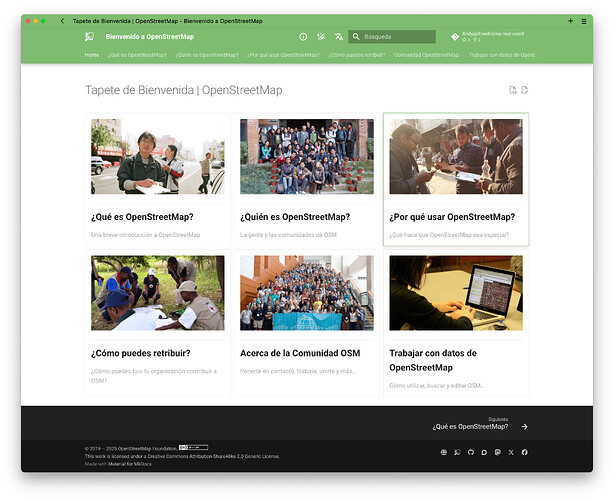Open the git repository diamond icon
Screen dimensions: 614x500
coord(455,37)
